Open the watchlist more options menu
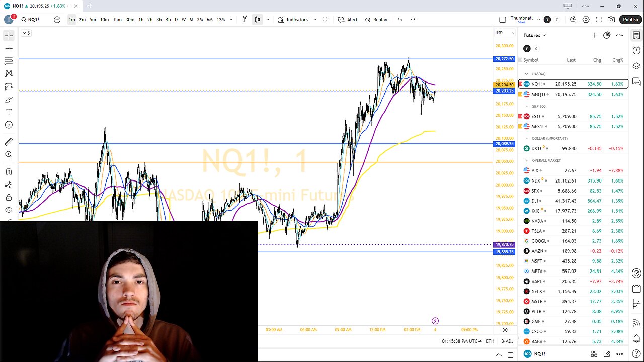 (619, 35)
